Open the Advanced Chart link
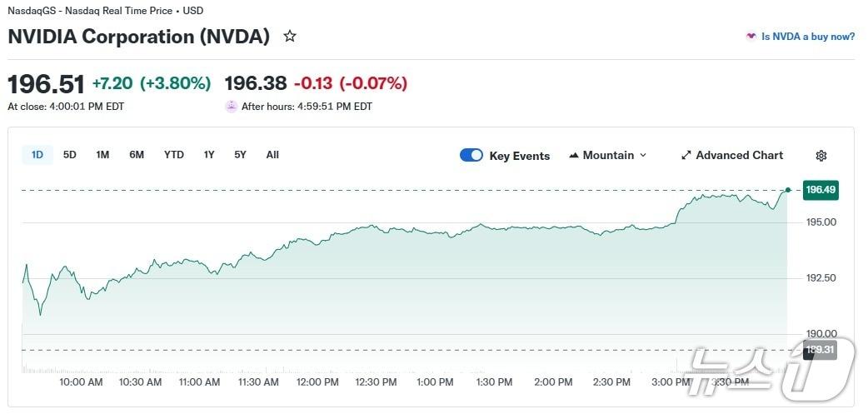Viewport: 868px width, 414px height. click(739, 156)
